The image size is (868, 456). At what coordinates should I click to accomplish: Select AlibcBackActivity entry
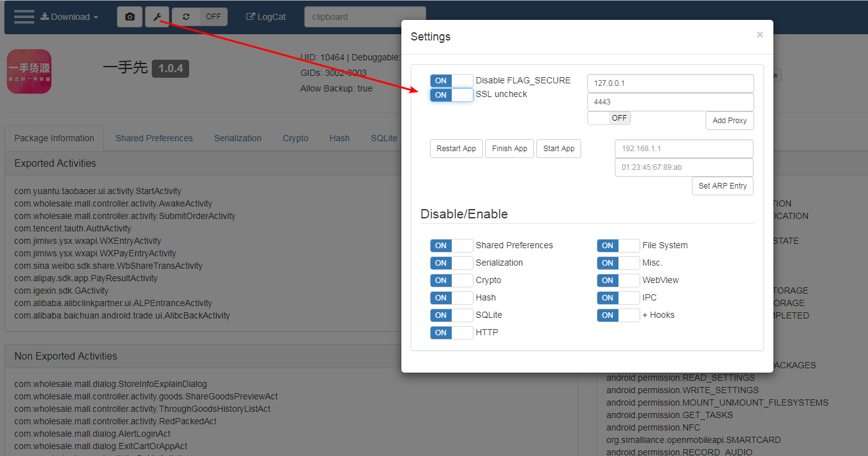coord(122,315)
